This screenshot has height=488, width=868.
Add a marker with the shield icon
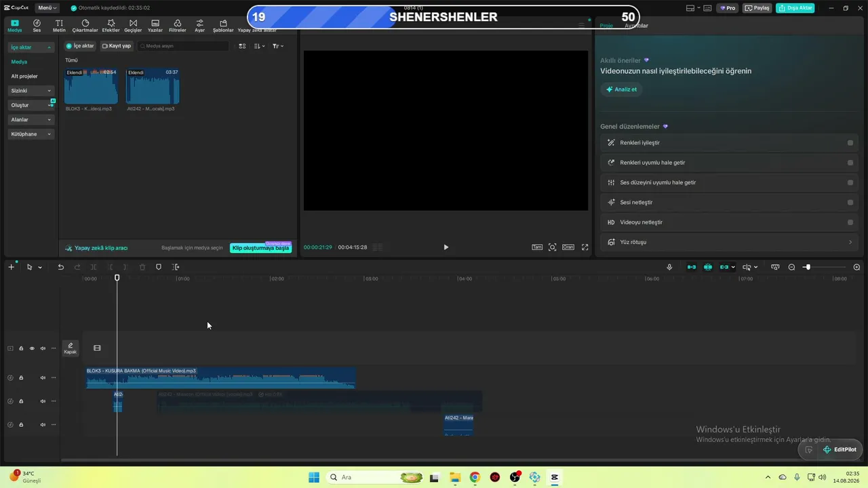159,267
